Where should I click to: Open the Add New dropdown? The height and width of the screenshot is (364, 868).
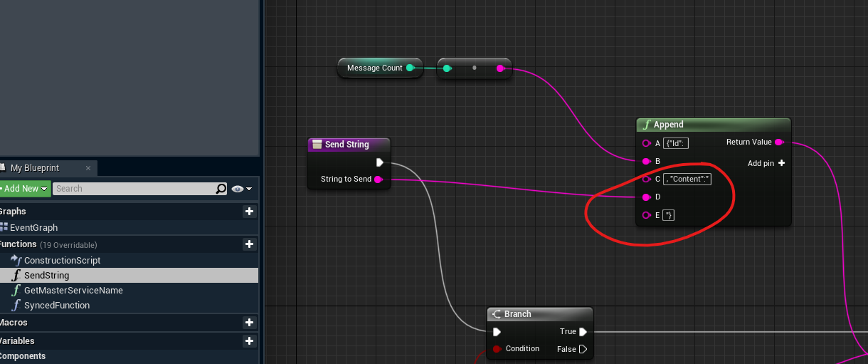pos(24,189)
